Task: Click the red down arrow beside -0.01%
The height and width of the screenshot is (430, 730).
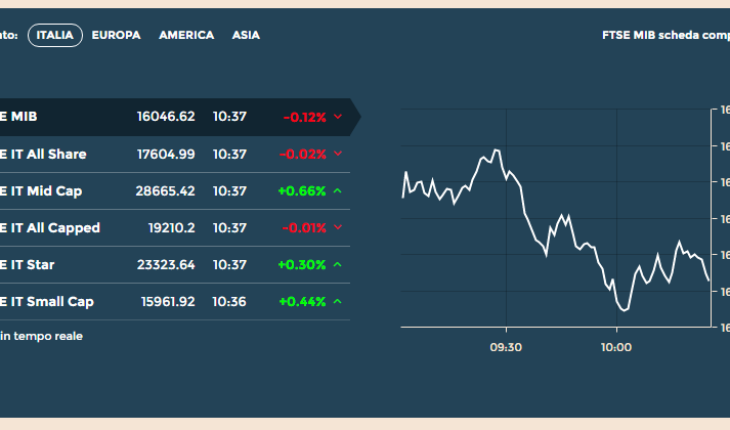Action: point(338,228)
